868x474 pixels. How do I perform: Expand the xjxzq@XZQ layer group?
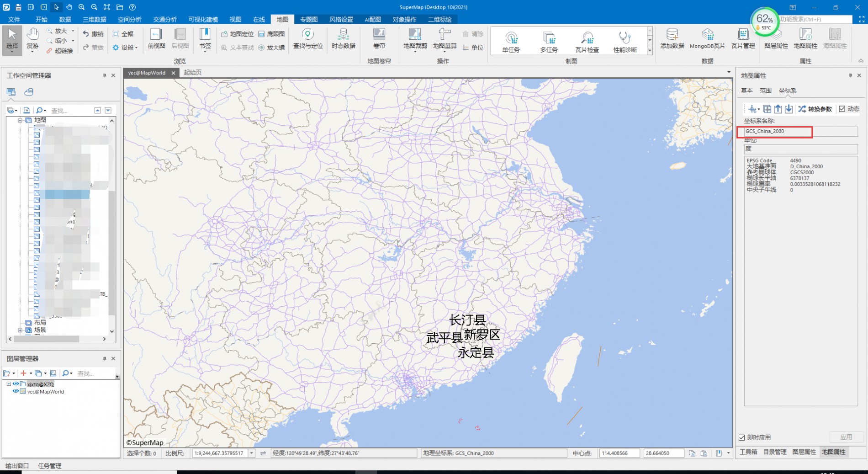pyautogui.click(x=9, y=384)
